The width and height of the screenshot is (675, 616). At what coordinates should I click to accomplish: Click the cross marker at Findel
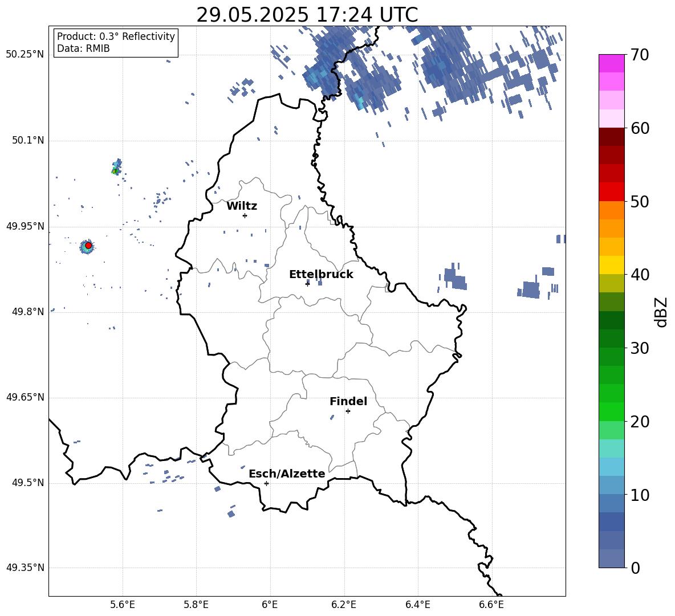[348, 411]
